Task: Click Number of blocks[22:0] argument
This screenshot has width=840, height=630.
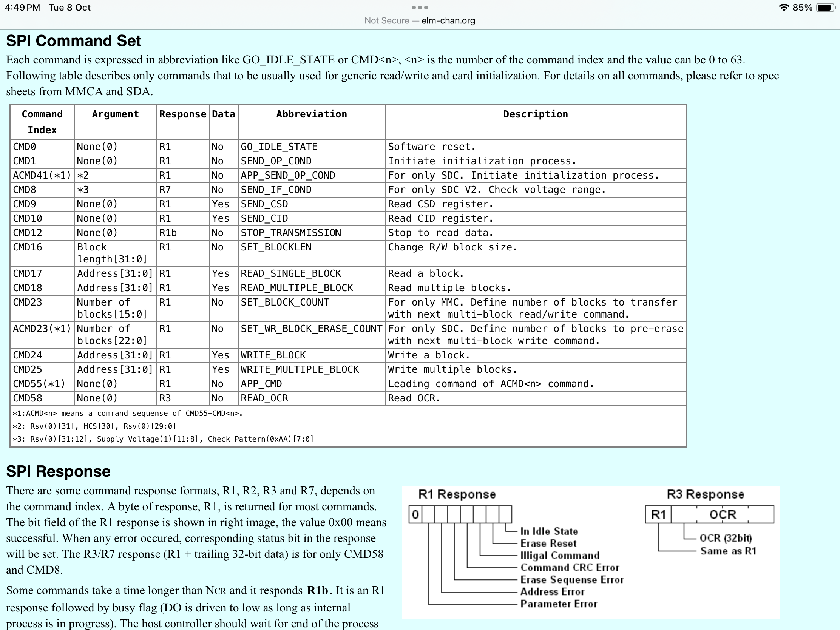Action: coord(116,335)
